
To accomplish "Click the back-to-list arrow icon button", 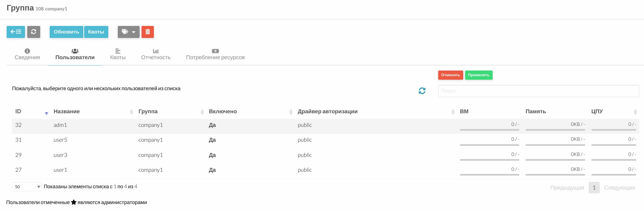I will coord(16,32).
